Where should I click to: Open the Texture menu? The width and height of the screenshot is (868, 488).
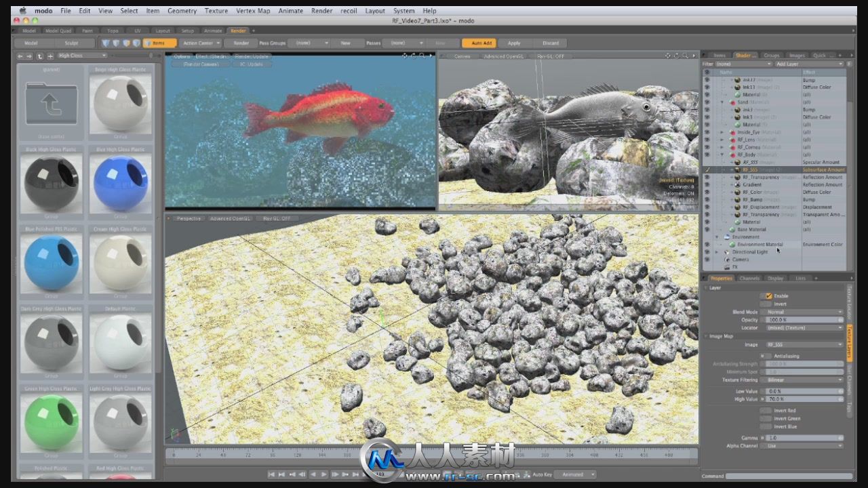pos(216,11)
